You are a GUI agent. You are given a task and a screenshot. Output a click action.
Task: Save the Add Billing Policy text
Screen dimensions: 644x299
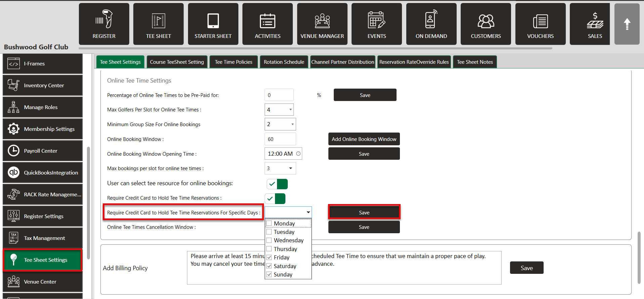[x=526, y=268]
